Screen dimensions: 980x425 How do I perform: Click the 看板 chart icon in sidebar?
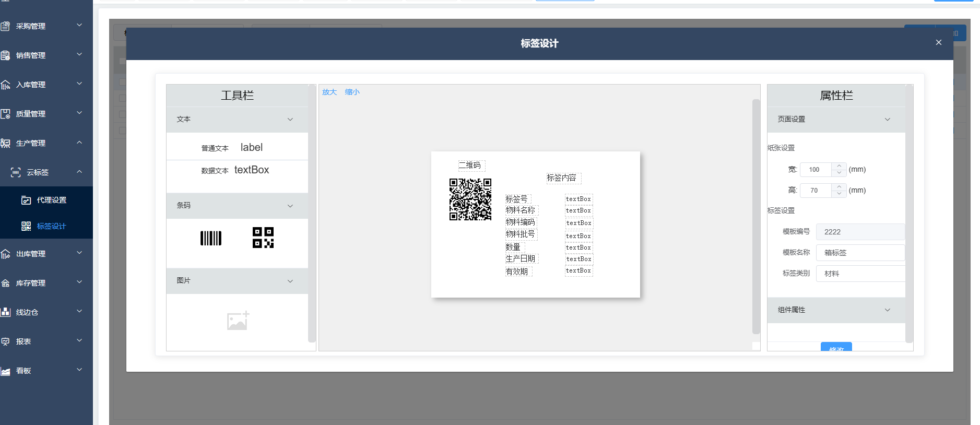pyautogui.click(x=6, y=371)
